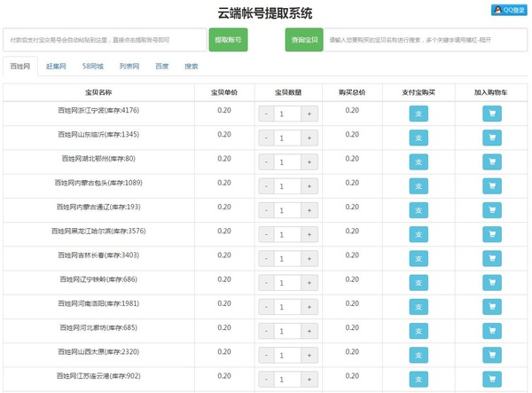Decrease quantity for 百姓网山西太原

click(x=266, y=355)
